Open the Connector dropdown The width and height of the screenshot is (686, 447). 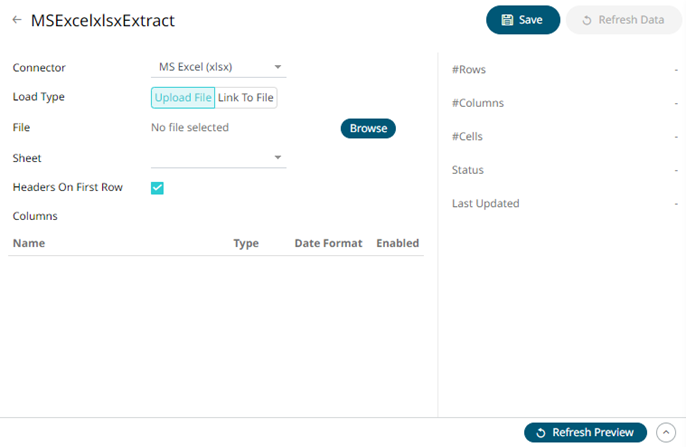click(218, 68)
